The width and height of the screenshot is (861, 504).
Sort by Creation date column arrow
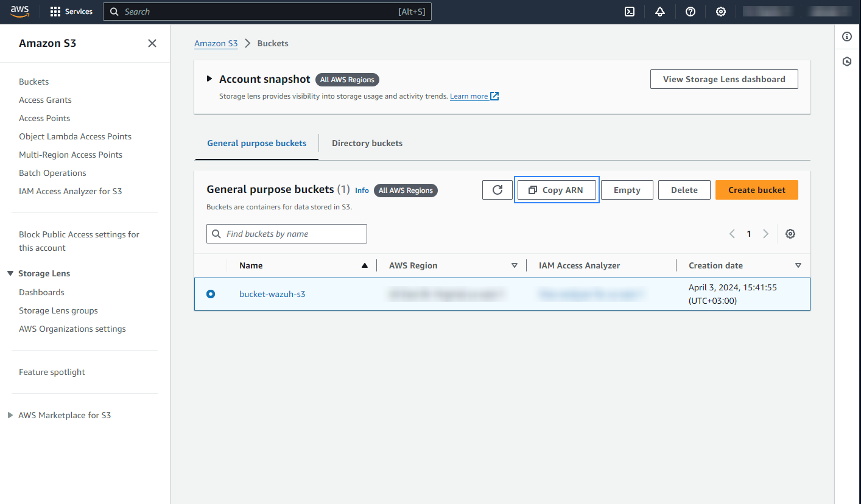(798, 265)
